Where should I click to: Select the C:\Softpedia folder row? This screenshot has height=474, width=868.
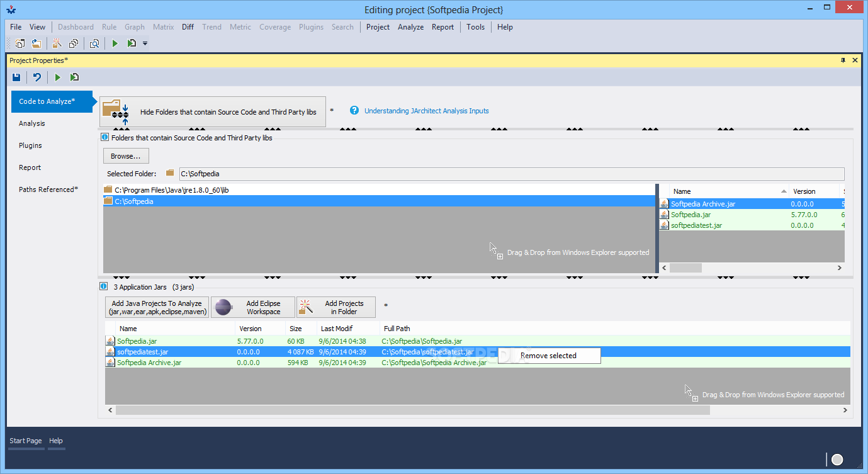pos(379,201)
